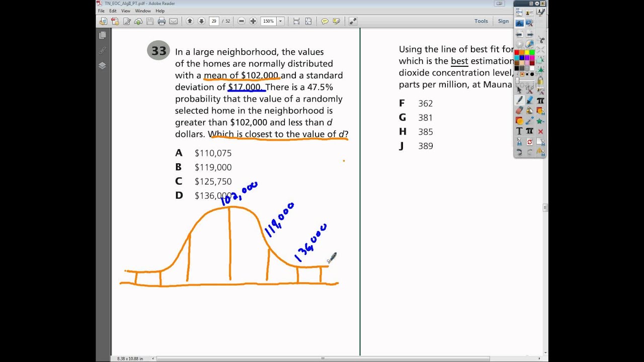Open the Sign pane
This screenshot has width=644, height=362.
pyautogui.click(x=503, y=21)
